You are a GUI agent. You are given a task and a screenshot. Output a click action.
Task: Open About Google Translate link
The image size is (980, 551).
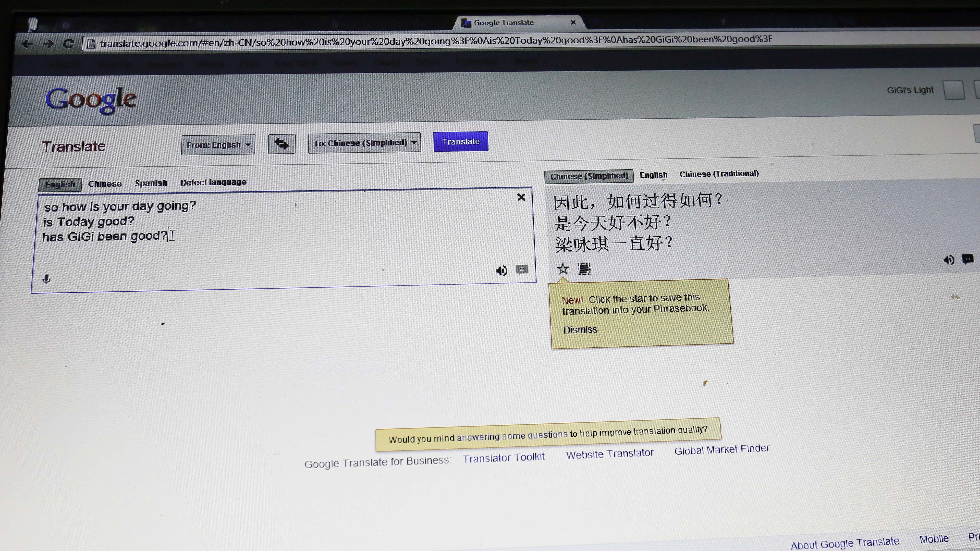pos(845,543)
